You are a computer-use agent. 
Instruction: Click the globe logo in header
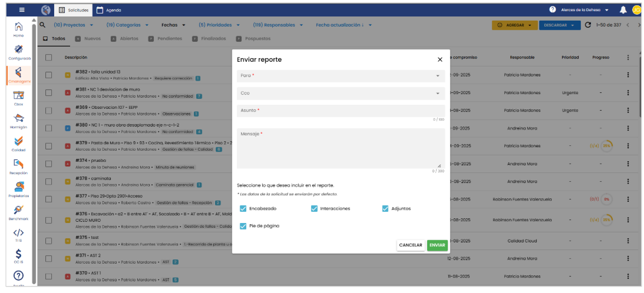(x=46, y=10)
